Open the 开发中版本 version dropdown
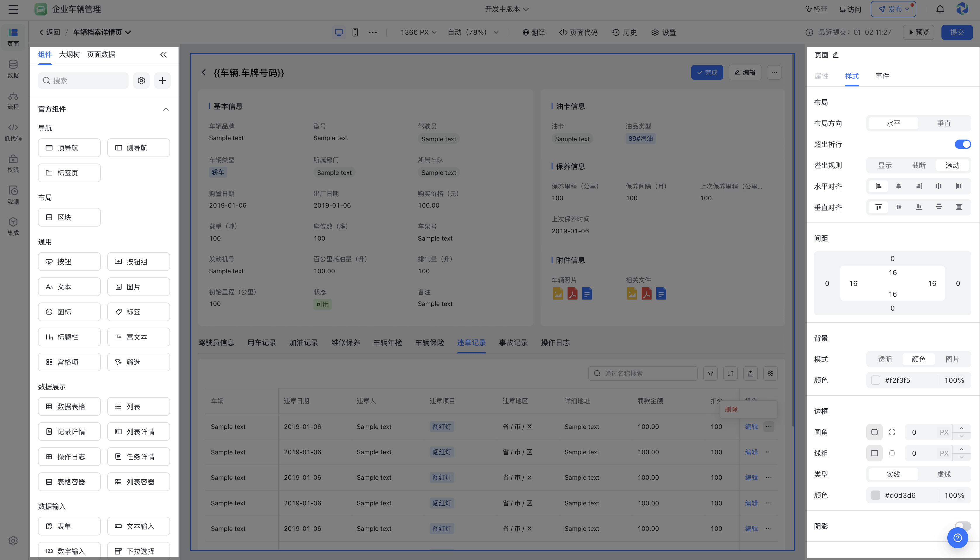 [507, 9]
